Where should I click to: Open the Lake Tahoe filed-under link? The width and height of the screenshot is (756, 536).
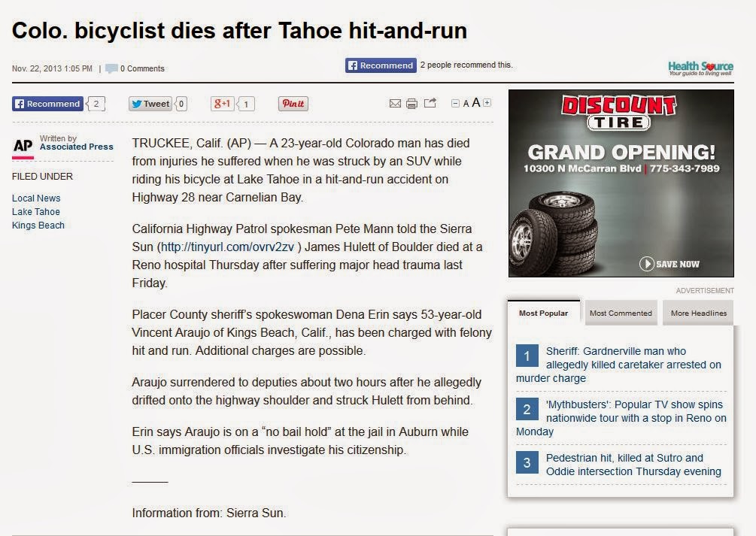[x=36, y=211]
